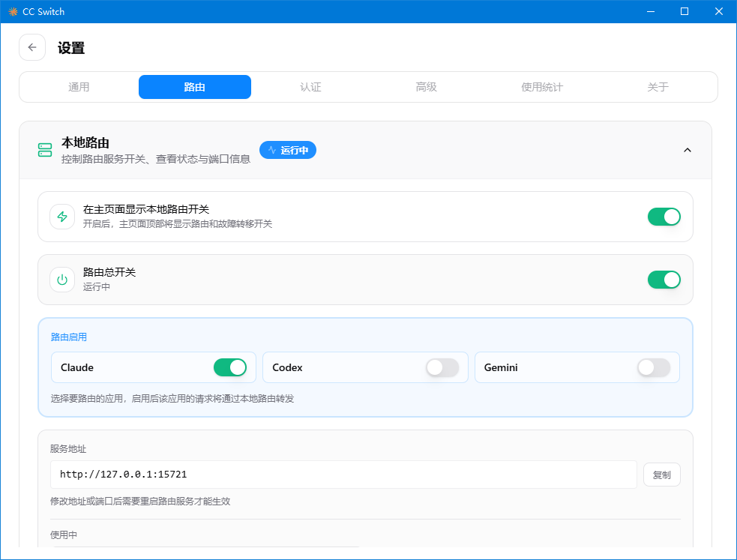
Task: Collapse the 本地路由 section
Action: tap(688, 150)
